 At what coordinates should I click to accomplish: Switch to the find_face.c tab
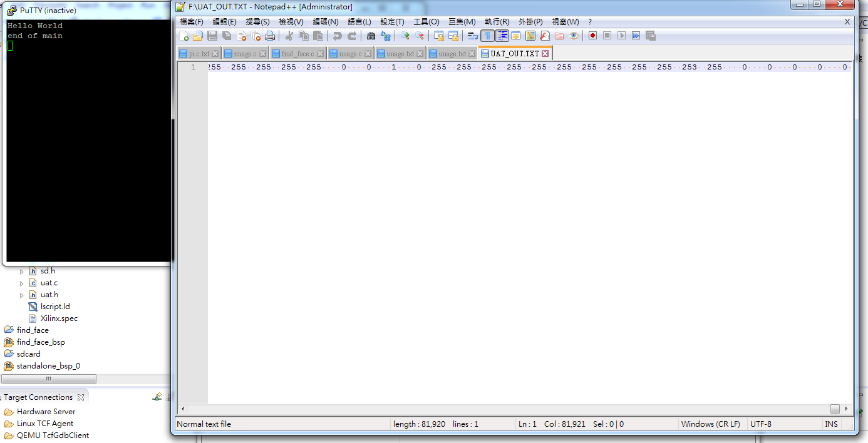pyautogui.click(x=297, y=54)
